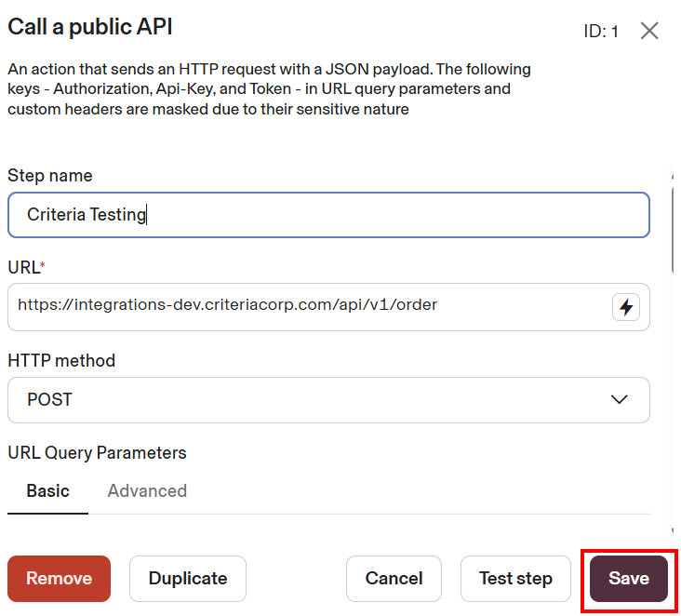Viewport: 681px width, 616px height.
Task: Save the step configuration
Action: pos(628,579)
